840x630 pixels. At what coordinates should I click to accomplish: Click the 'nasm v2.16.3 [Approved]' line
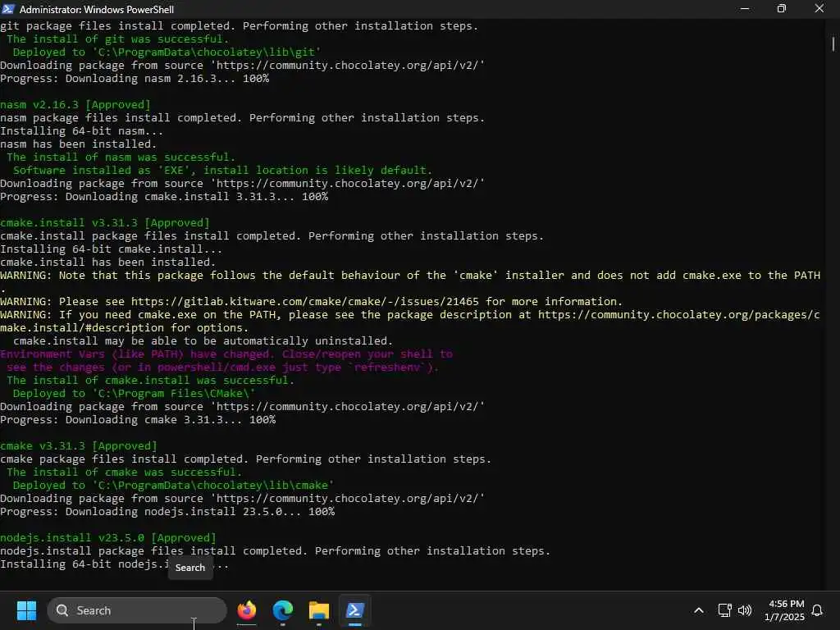75,104
